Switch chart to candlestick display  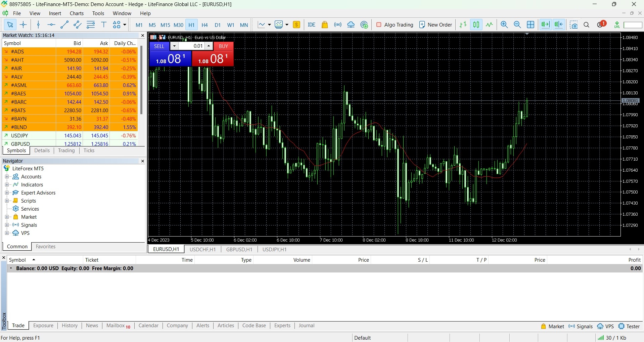tap(476, 25)
